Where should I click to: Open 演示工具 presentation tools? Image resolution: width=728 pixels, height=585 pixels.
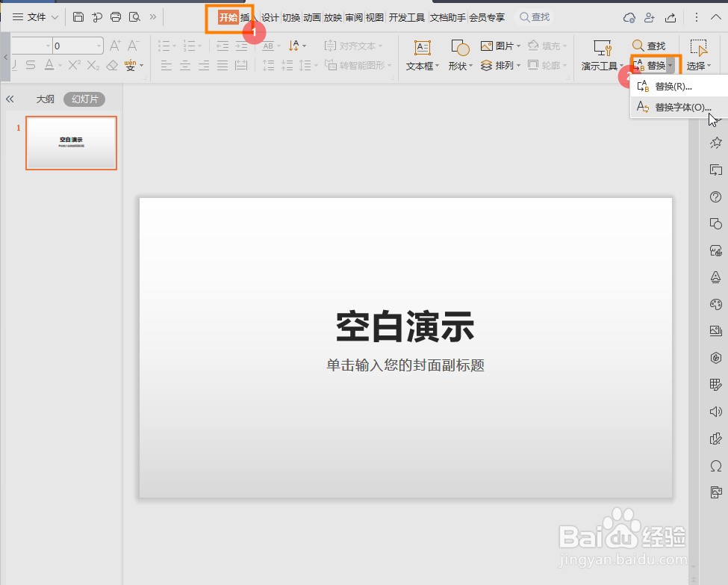[602, 55]
